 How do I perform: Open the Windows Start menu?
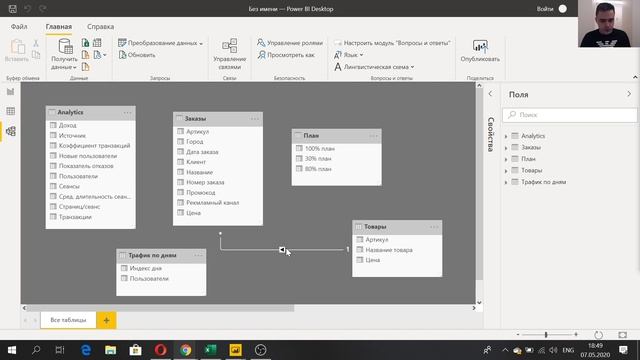[x=12, y=350]
